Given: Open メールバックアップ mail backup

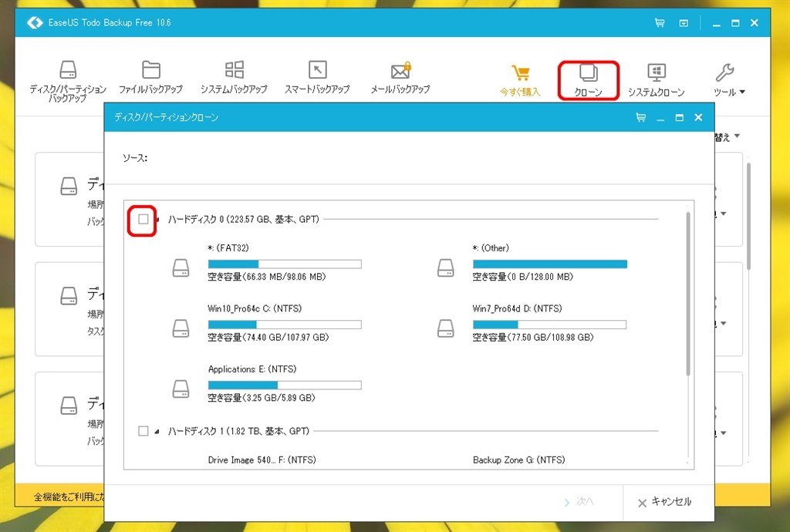Looking at the screenshot, I should point(400,78).
